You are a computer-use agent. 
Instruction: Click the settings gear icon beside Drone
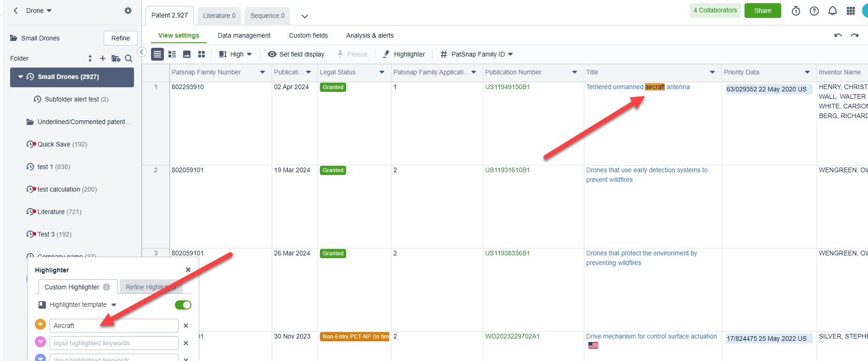[128, 11]
